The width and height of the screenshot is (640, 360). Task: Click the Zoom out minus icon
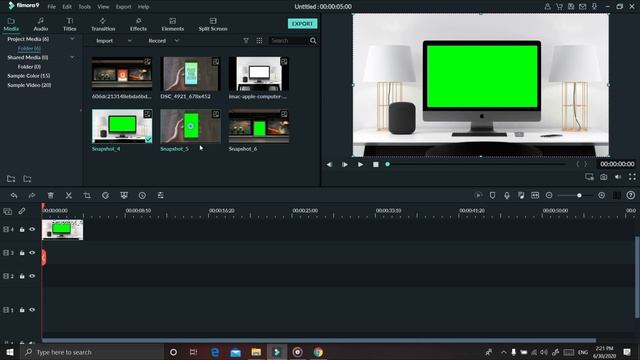(549, 196)
